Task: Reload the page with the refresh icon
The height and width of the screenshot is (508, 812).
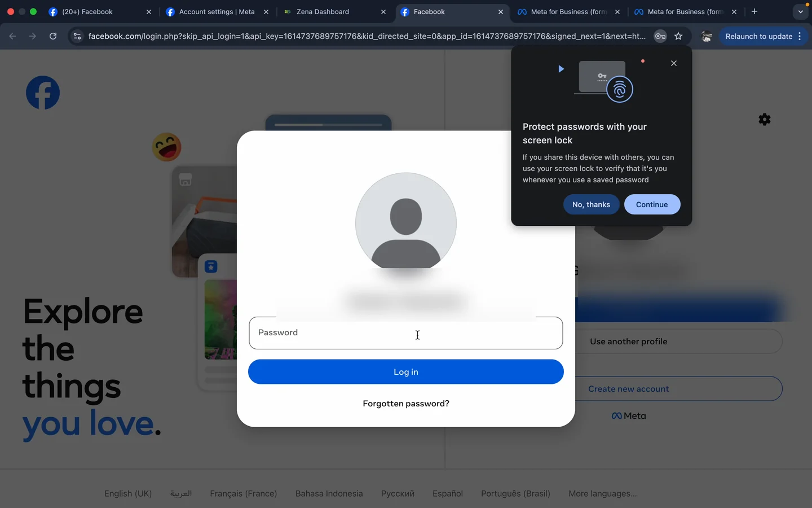Action: [53, 36]
